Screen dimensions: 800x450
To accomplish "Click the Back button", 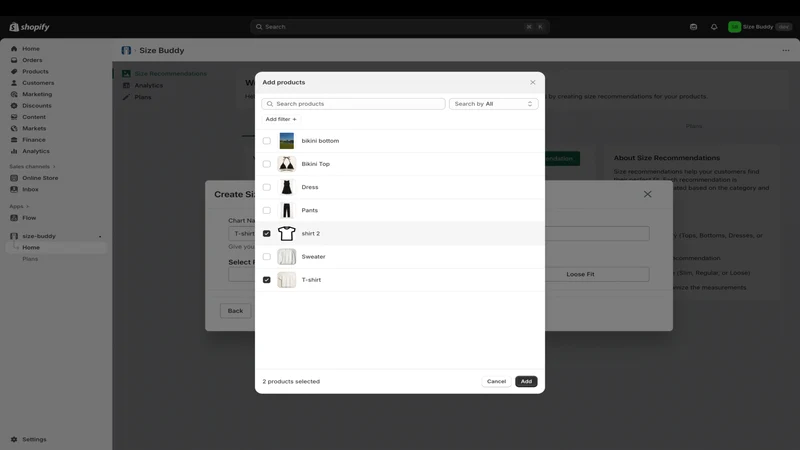I will pyautogui.click(x=235, y=311).
